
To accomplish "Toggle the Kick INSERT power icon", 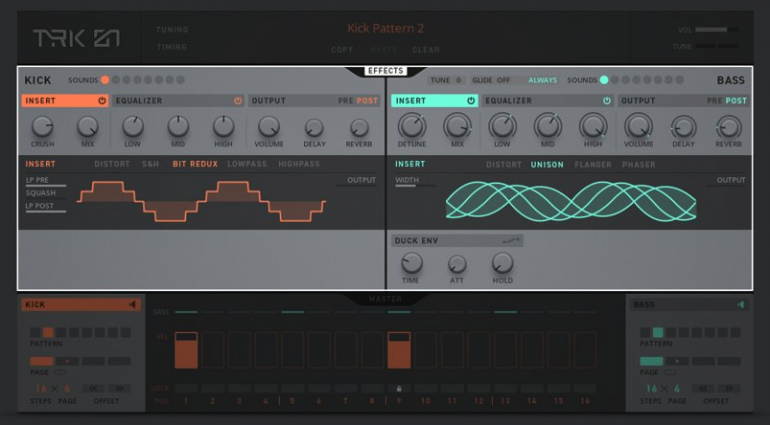I will [101, 101].
